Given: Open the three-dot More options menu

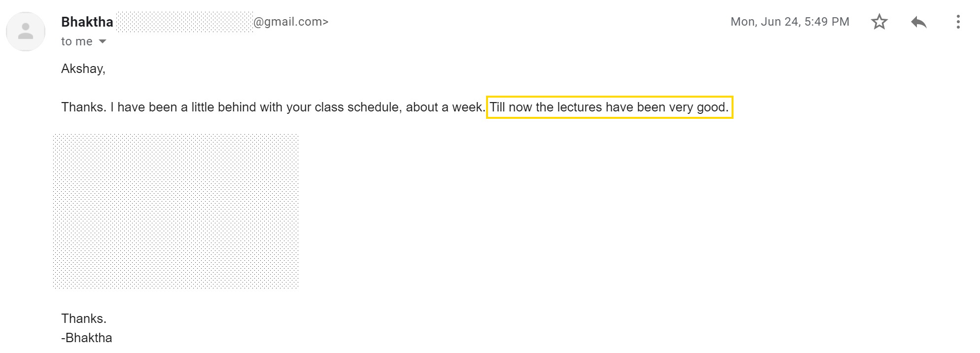Looking at the screenshot, I should click(x=958, y=22).
